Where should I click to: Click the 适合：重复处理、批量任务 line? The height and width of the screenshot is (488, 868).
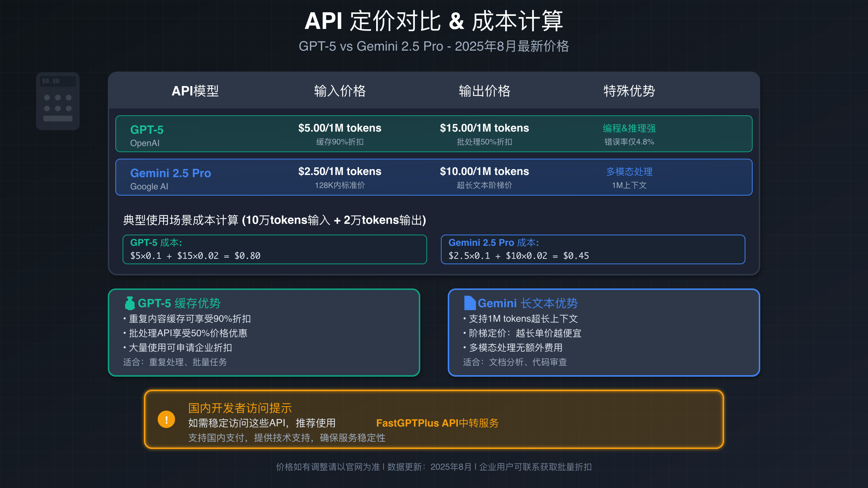[175, 362]
